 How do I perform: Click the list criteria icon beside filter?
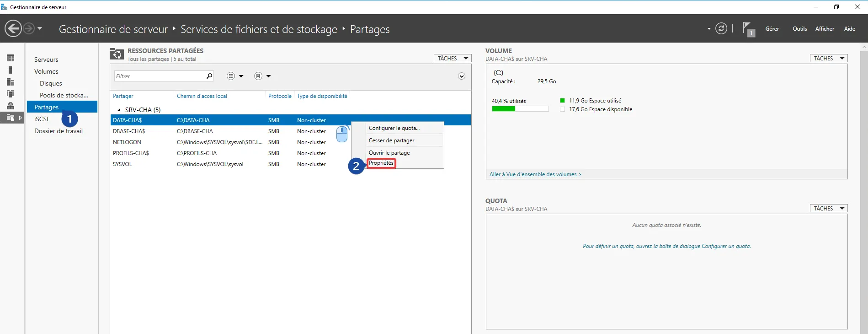[231, 76]
